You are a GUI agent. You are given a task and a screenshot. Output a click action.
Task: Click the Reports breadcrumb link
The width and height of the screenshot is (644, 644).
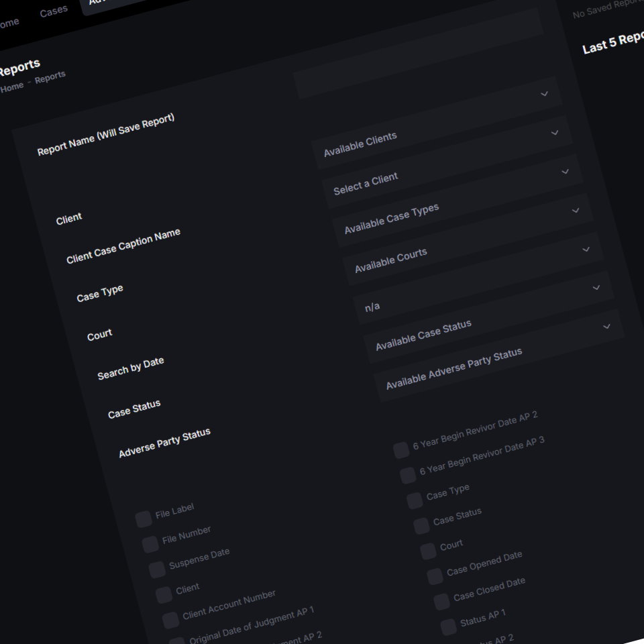[x=50, y=77]
